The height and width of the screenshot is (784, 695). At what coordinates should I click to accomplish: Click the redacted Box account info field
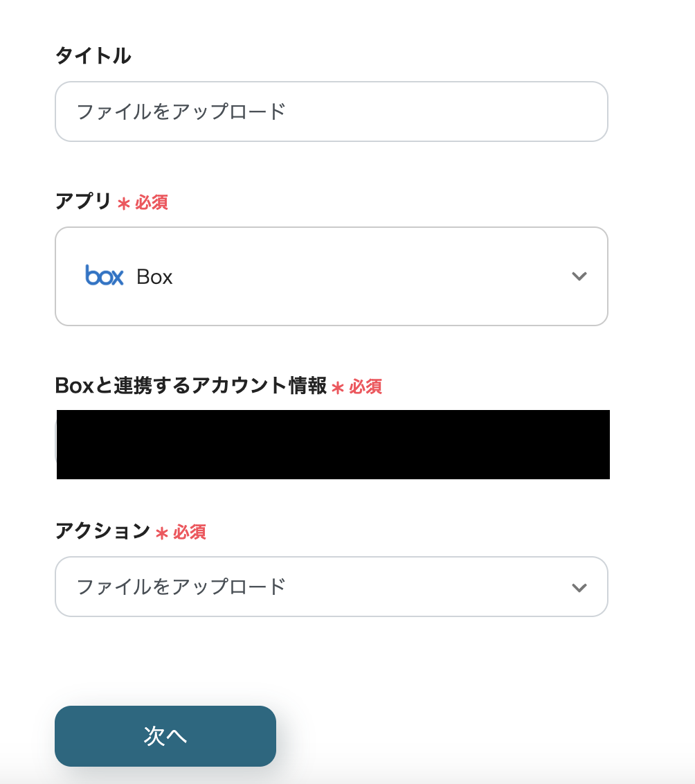332,445
